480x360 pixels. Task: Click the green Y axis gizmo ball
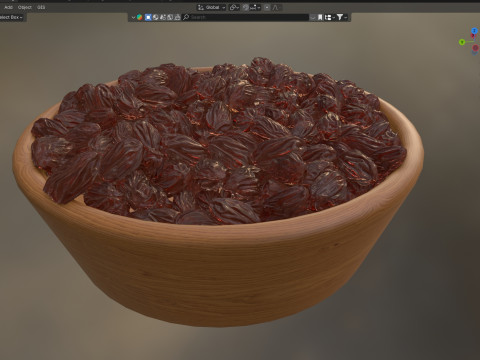(462, 42)
